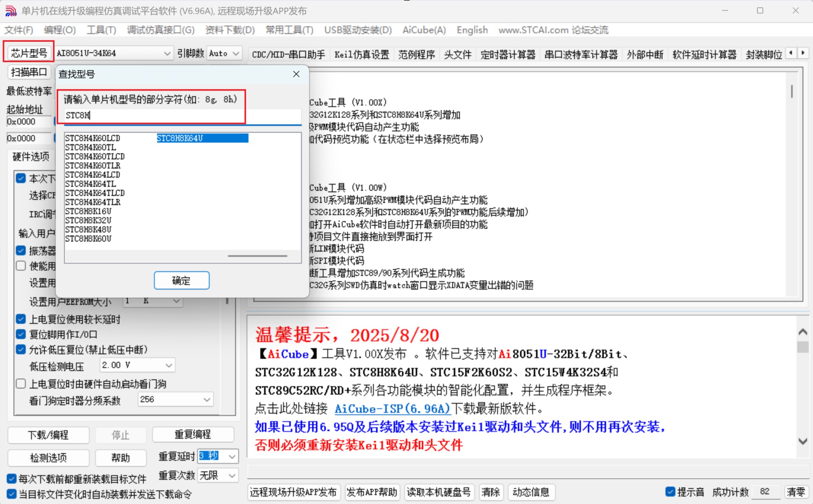
Task: Click 读取本机硬盘号 button
Action: 439,492
